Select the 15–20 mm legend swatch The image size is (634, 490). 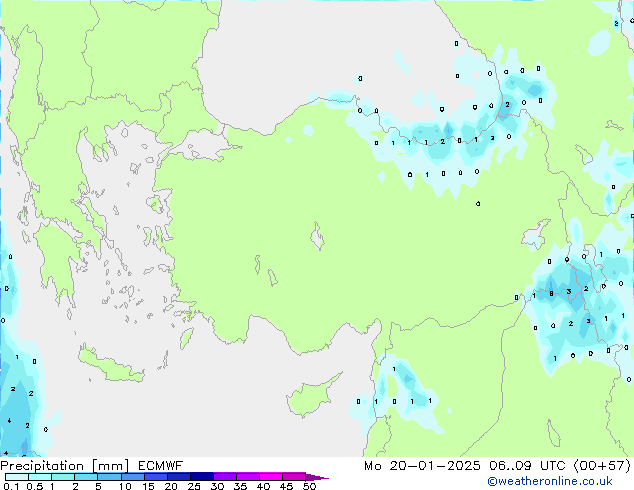click(x=155, y=477)
